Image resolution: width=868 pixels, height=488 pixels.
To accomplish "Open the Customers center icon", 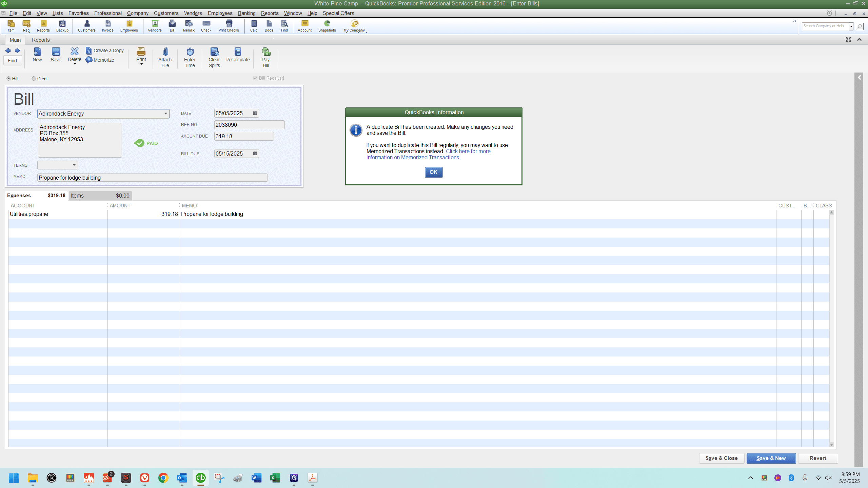I will pos(87,26).
